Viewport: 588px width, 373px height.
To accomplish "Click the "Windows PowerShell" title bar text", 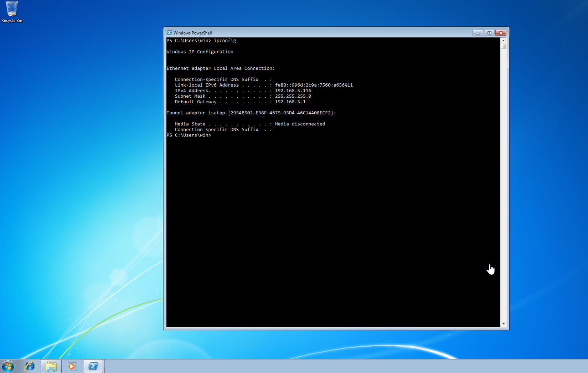I will click(192, 33).
